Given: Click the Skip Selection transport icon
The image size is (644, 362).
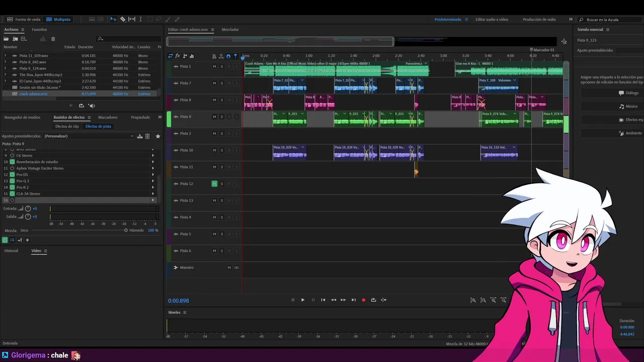Looking at the screenshot, I should 383,300.
